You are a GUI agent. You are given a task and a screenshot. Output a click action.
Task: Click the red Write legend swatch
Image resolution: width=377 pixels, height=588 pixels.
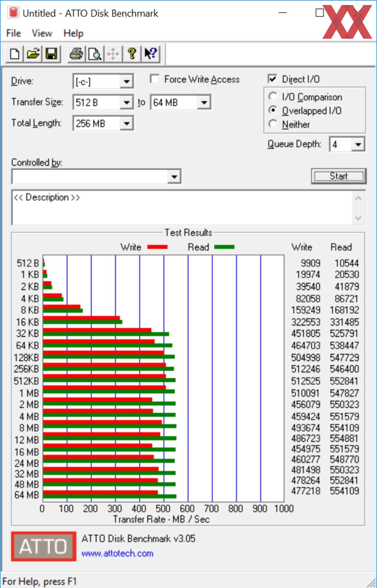pos(157,247)
